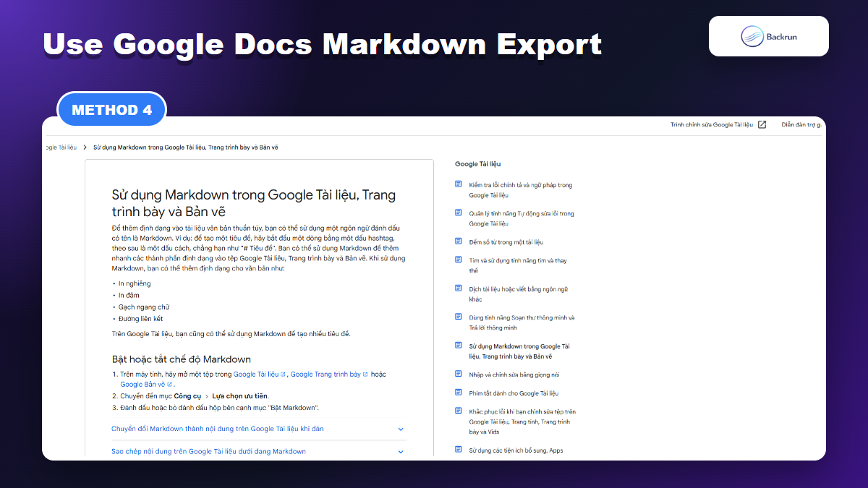Click the bold text 'Lựa chọn ưu tiên'

(x=240, y=396)
